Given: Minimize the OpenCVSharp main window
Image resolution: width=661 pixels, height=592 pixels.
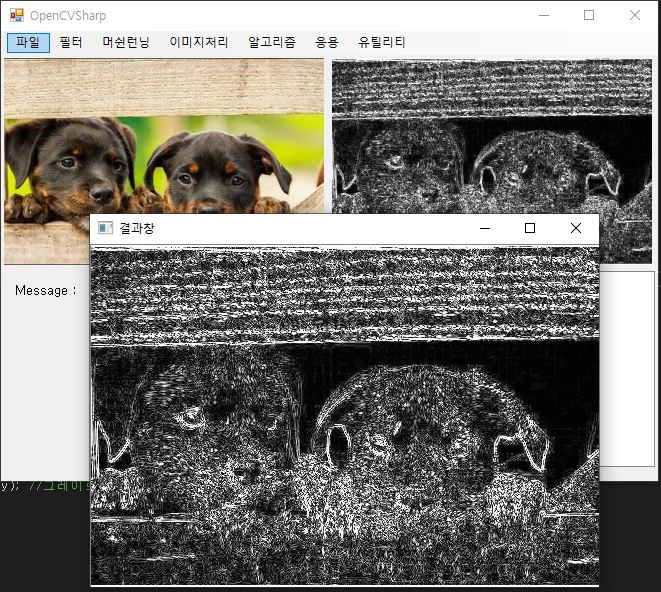Looking at the screenshot, I should 544,16.
